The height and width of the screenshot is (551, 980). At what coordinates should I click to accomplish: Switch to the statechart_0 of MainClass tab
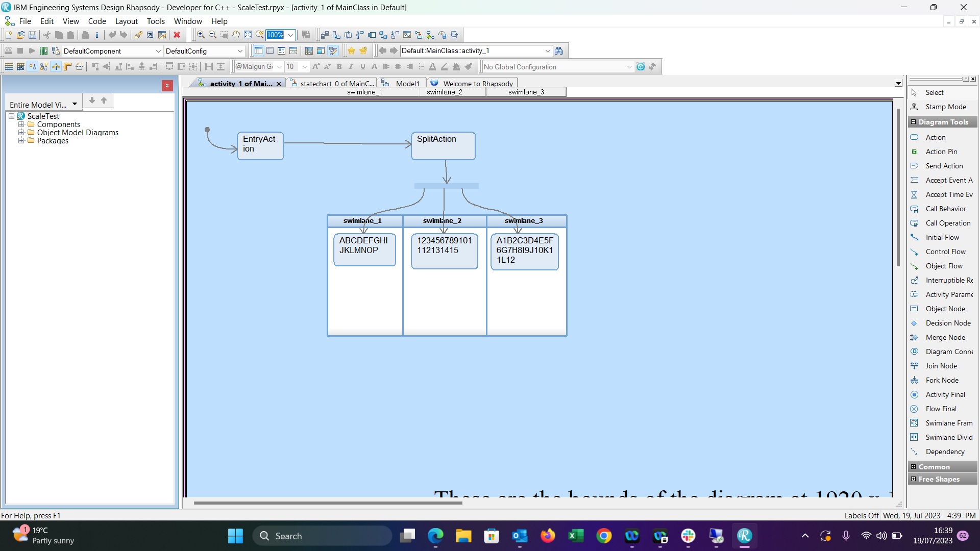332,83
